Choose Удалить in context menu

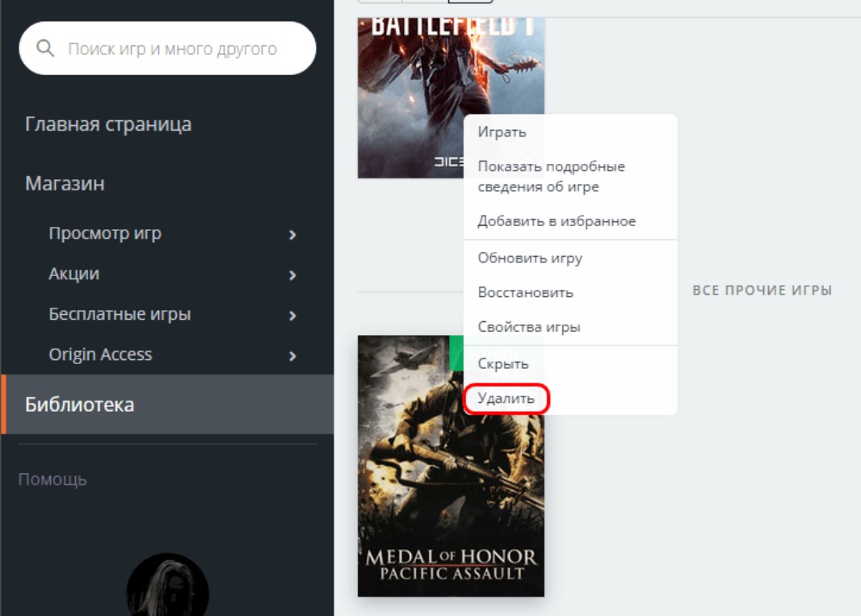(506, 399)
